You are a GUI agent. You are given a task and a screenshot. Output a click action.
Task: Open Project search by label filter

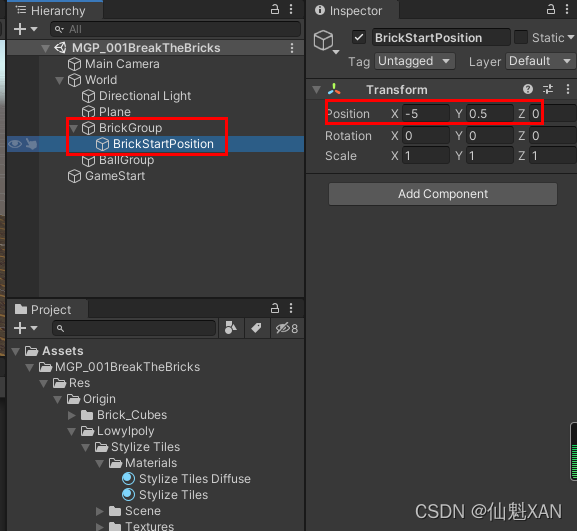click(256, 328)
